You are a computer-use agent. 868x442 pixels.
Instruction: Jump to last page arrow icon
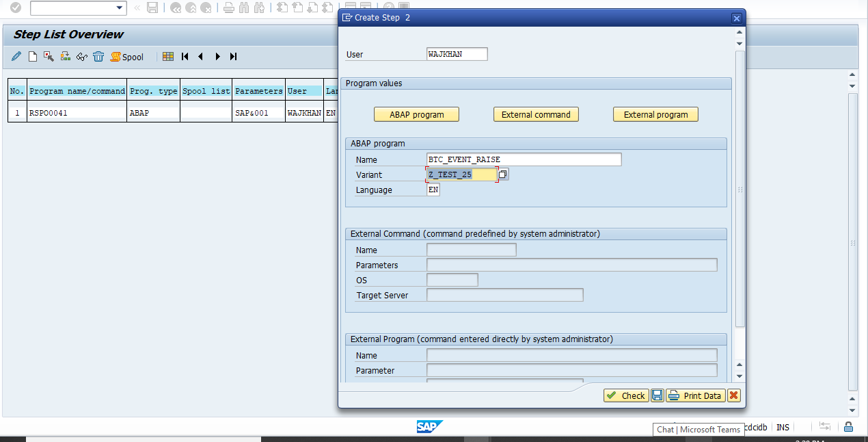click(233, 57)
